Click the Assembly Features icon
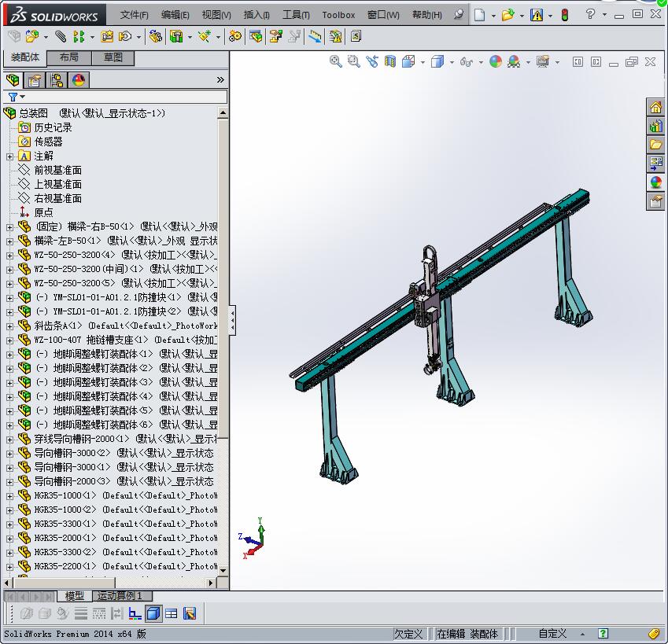This screenshot has width=668, height=644. tap(176, 37)
